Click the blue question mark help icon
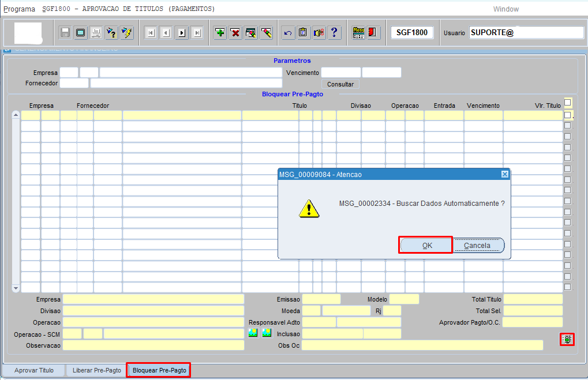This screenshot has width=588, height=380. coord(334,33)
